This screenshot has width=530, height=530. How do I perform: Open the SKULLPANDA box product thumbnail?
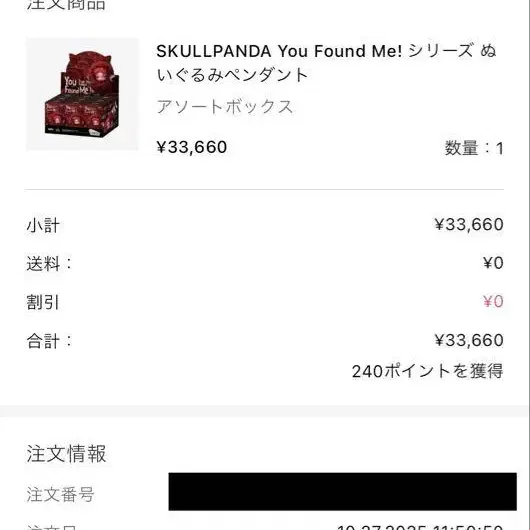coord(82,94)
